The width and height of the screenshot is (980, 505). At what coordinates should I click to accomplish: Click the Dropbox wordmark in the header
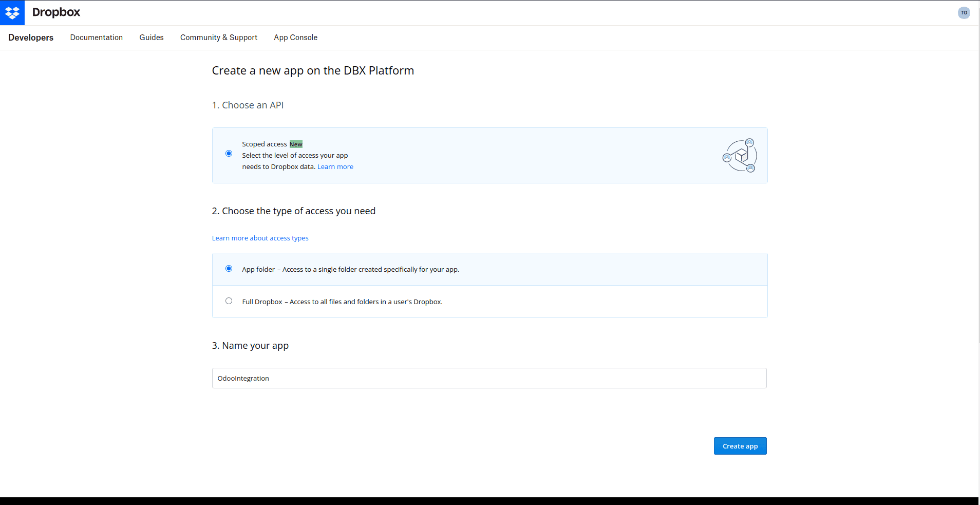(x=56, y=12)
